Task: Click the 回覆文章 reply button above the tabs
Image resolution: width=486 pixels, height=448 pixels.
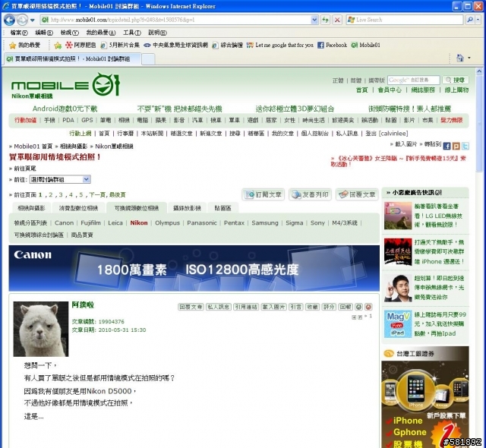Action: click(357, 194)
